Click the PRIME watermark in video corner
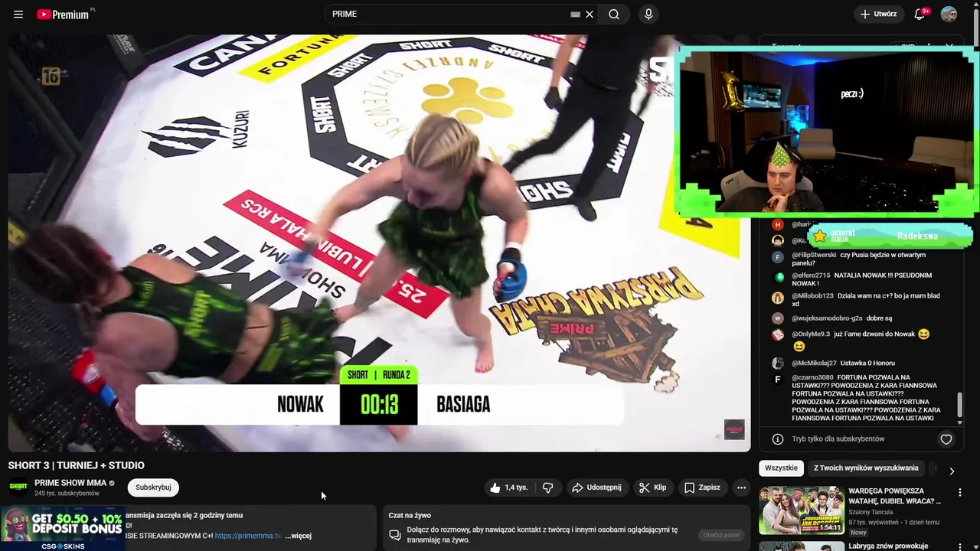This screenshot has height=551, width=980. pyautogui.click(x=734, y=429)
